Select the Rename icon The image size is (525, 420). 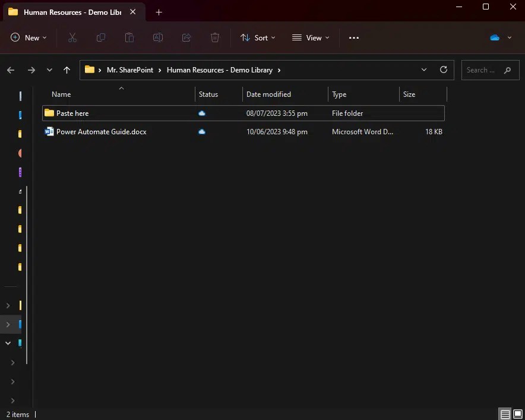point(158,37)
